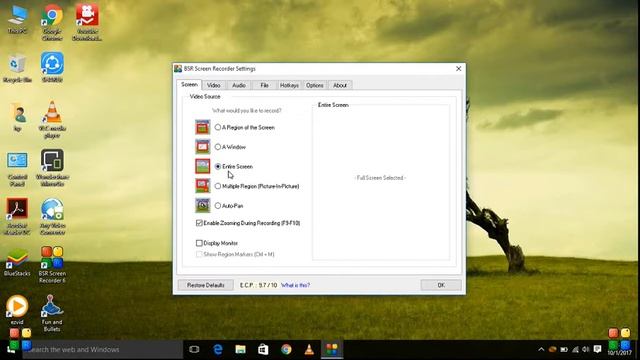Open Microsoft Edge from the taskbar
This screenshot has width=640, height=360.
218,349
